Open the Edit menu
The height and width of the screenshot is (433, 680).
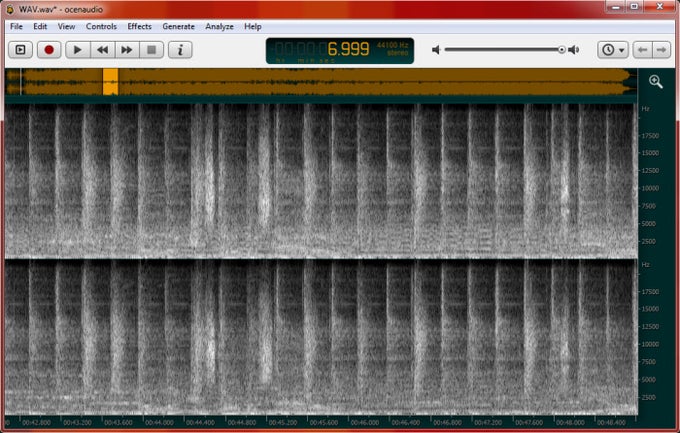[x=40, y=26]
